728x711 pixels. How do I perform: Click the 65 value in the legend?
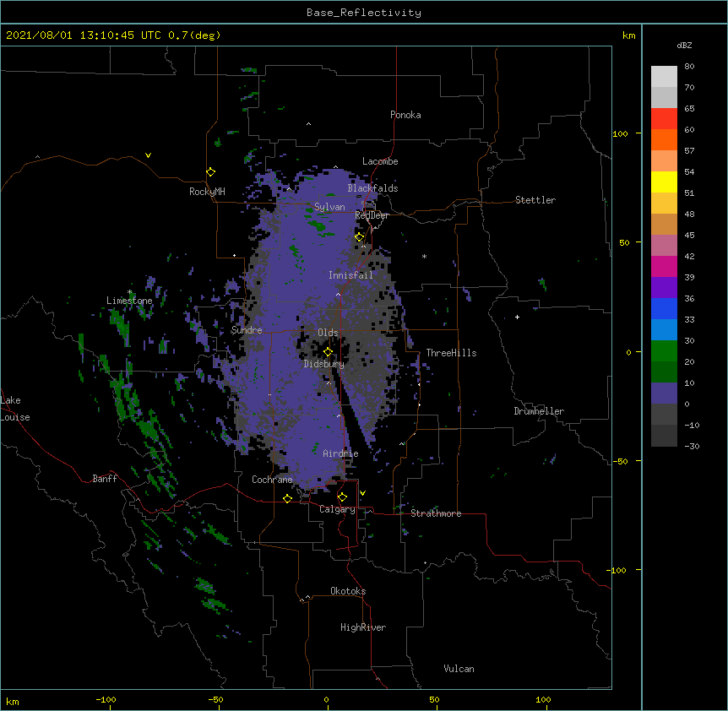pos(689,109)
